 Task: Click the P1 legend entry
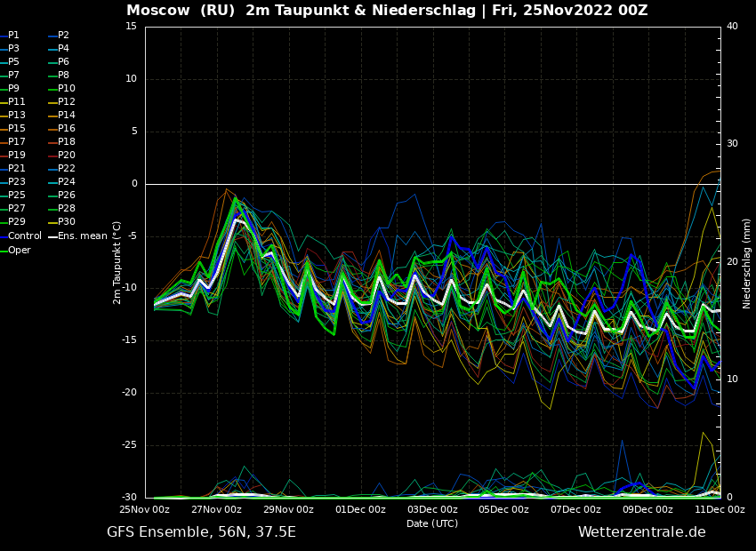13,36
